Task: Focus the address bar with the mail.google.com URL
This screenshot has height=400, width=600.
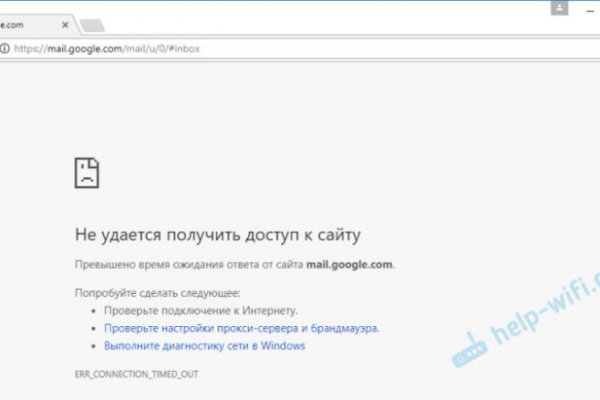Action: (300, 48)
